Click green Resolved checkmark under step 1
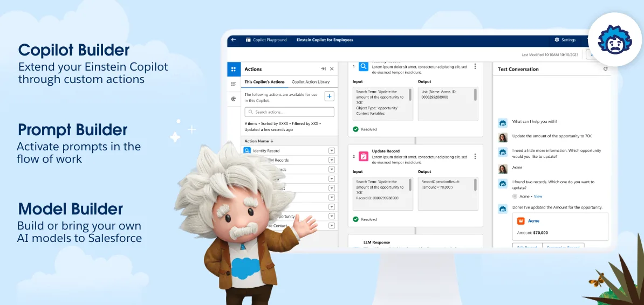Image resolution: width=644 pixels, height=305 pixels. point(355,129)
